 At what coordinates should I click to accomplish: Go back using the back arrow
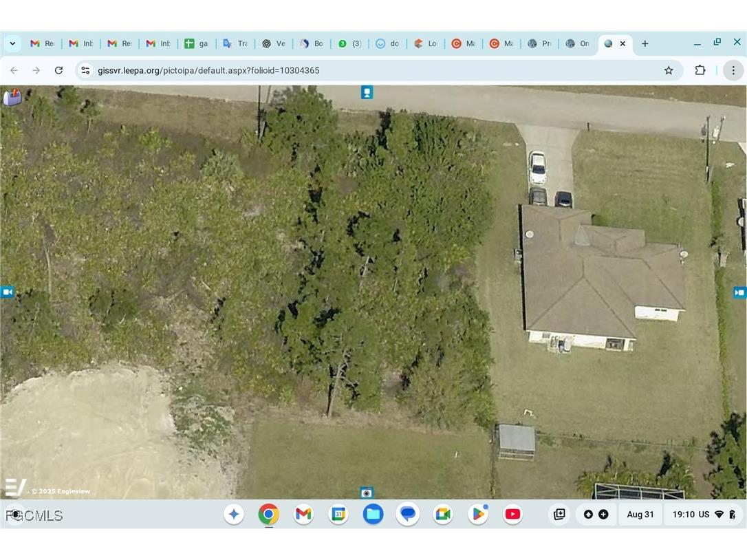point(14,69)
